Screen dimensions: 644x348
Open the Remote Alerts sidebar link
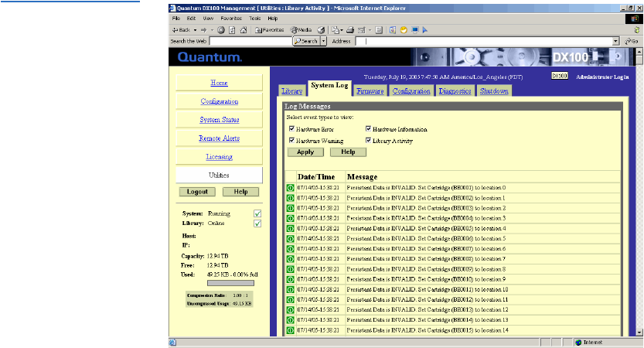coord(219,138)
